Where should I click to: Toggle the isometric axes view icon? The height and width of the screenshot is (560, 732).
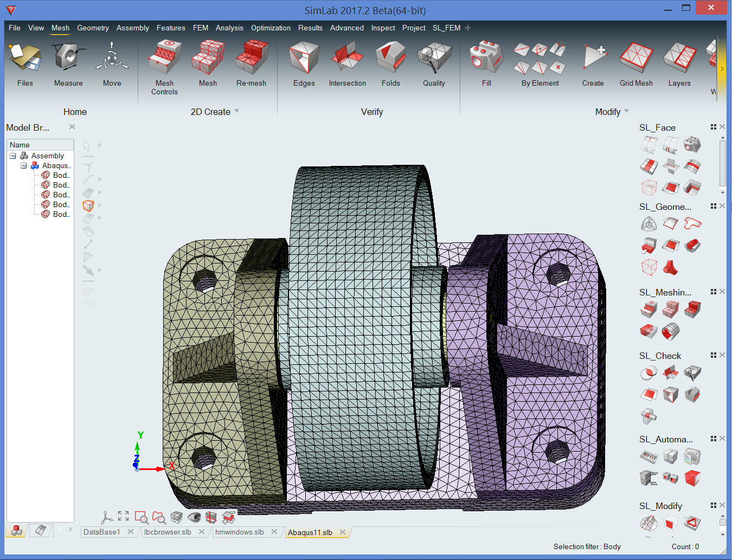point(107,517)
